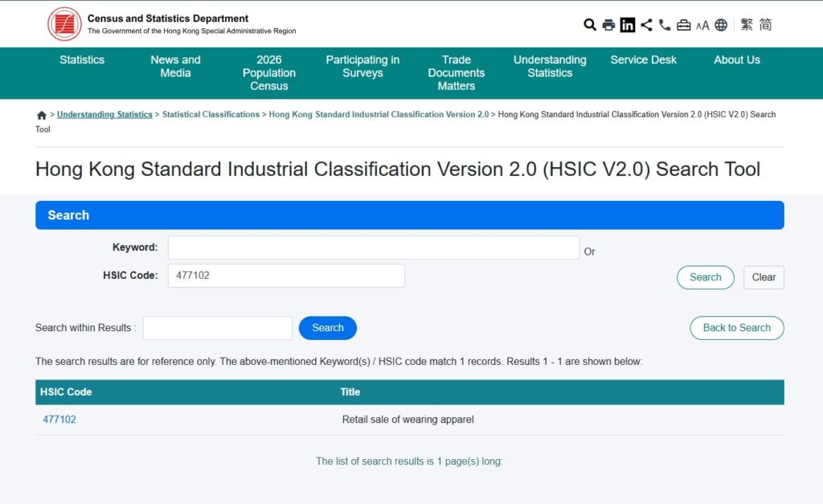Open the Service Desk menu
This screenshot has width=823, height=504.
click(x=643, y=59)
